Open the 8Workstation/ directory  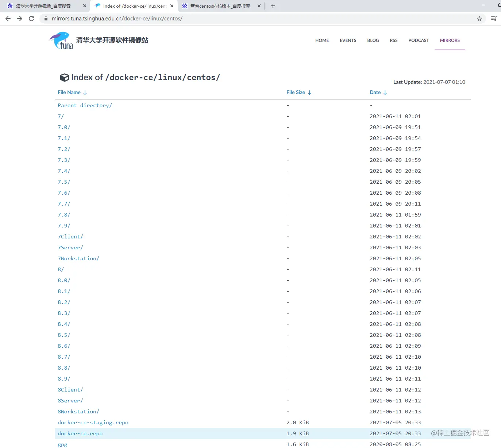pyautogui.click(x=78, y=412)
